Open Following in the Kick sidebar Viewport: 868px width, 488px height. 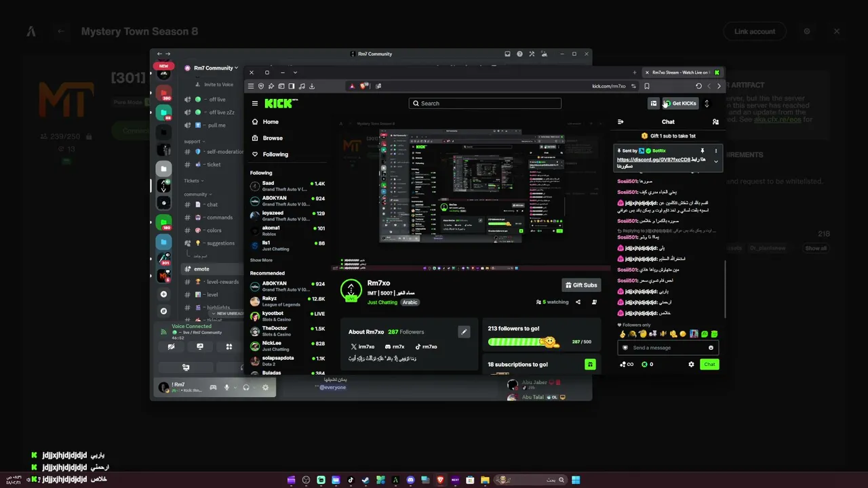click(270, 155)
